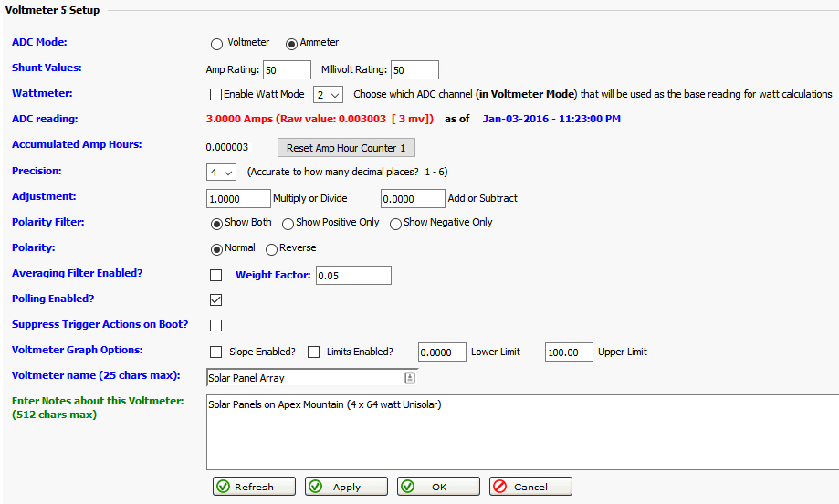
Task: Click the icon inside Voltmeter name field
Action: pos(410,378)
